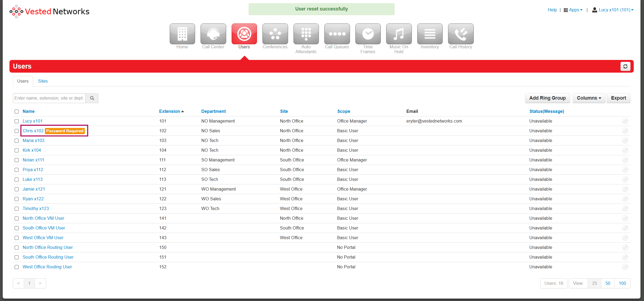Open the Conferences section icon

275,34
